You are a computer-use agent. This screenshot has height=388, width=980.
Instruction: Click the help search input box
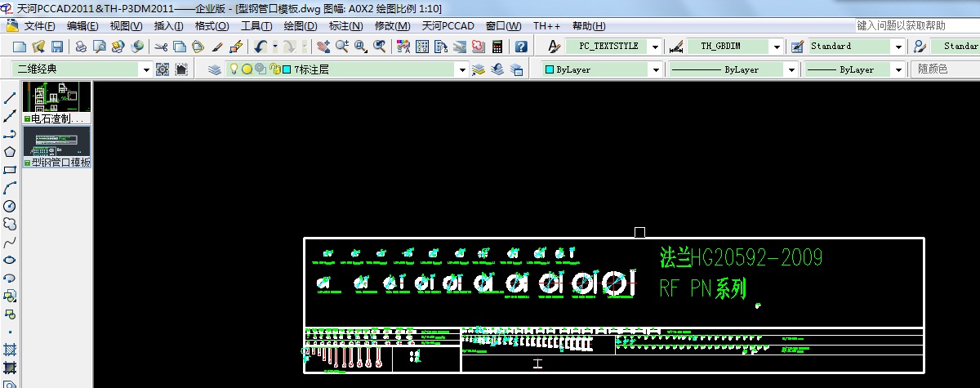coord(917,25)
